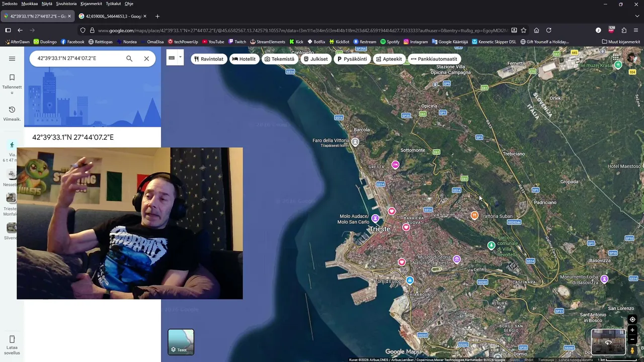The image size is (644, 362).
Task: Click the browser back arrow
Action: pyautogui.click(x=20, y=30)
